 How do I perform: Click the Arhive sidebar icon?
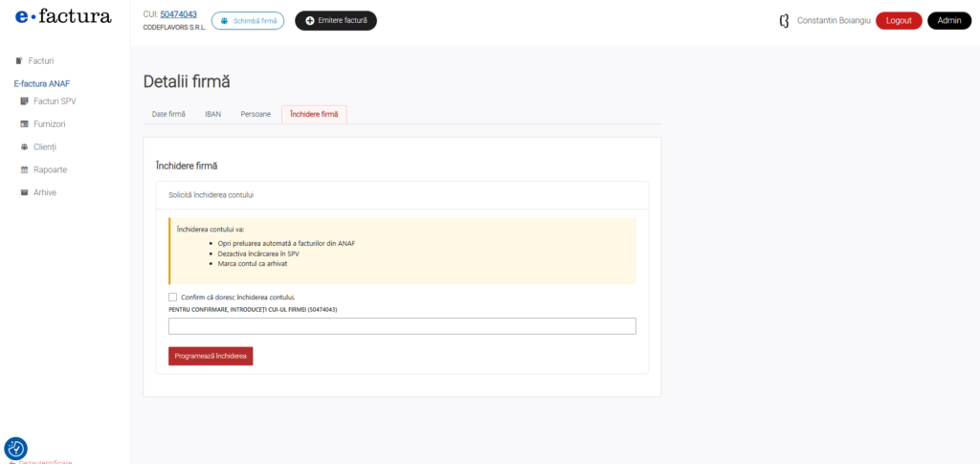pos(24,192)
